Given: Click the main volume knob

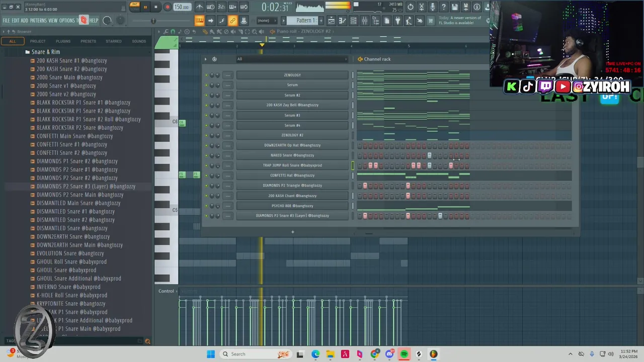Looking at the screenshot, I should click(x=107, y=21).
